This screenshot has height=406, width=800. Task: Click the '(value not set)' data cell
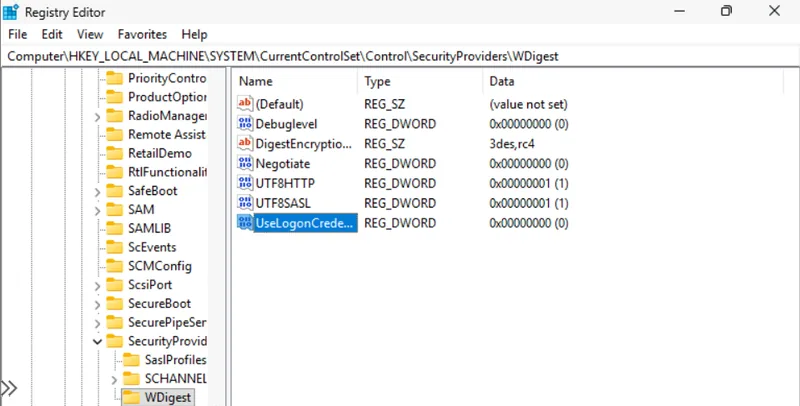pos(528,104)
